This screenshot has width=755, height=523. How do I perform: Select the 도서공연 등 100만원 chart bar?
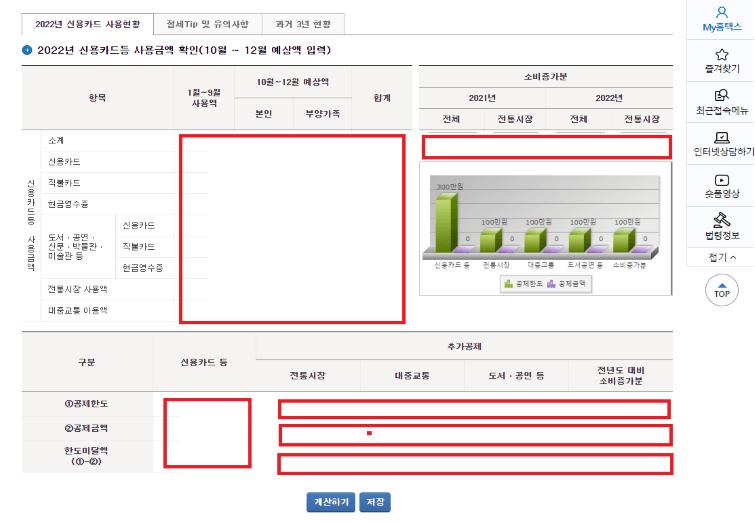579,240
